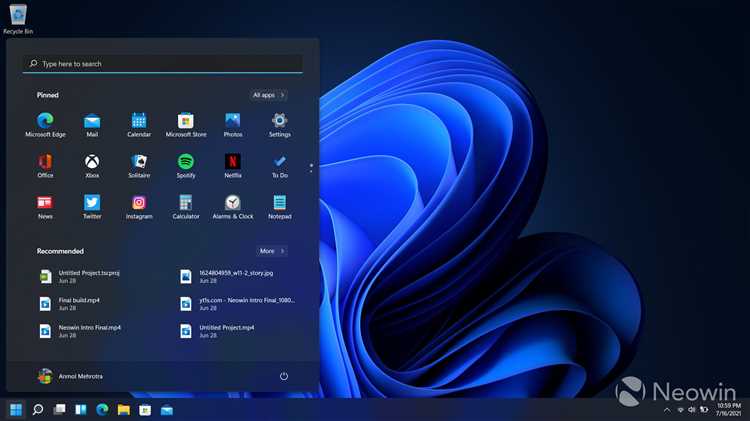Open Mail from the taskbar
Screen dimensions: 750x421
click(x=166, y=410)
